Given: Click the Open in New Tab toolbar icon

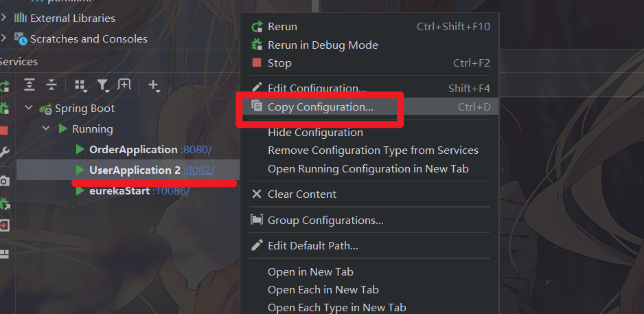Looking at the screenshot, I should point(124,85).
